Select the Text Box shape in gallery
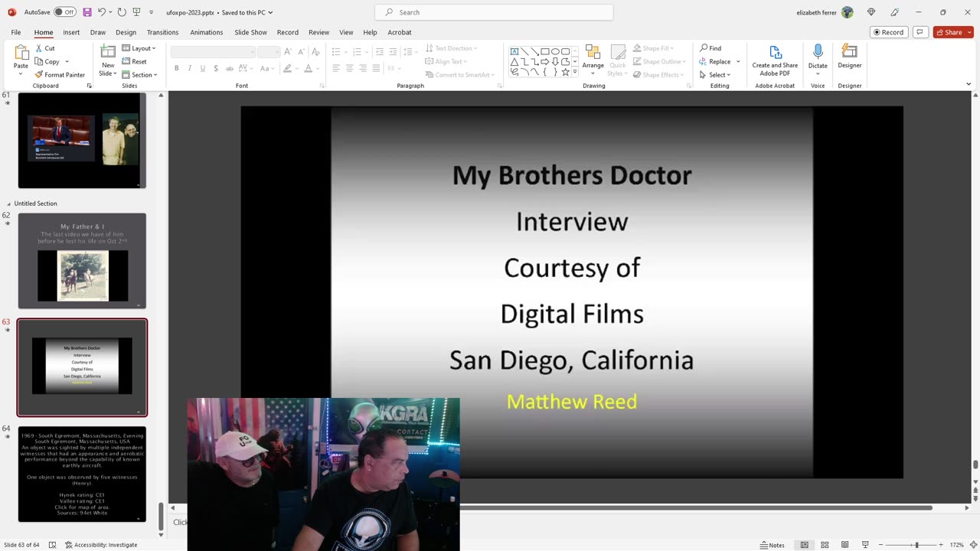This screenshot has height=551, width=980. click(514, 51)
